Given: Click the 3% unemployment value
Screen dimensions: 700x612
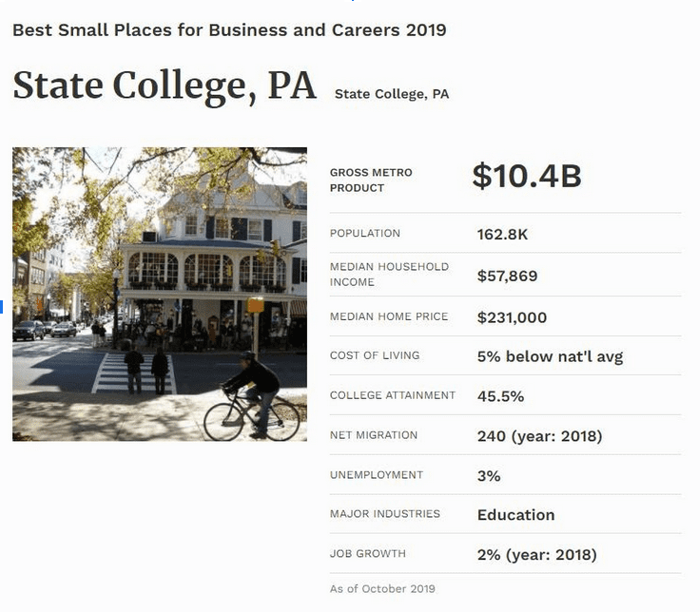Looking at the screenshot, I should 489,475.
